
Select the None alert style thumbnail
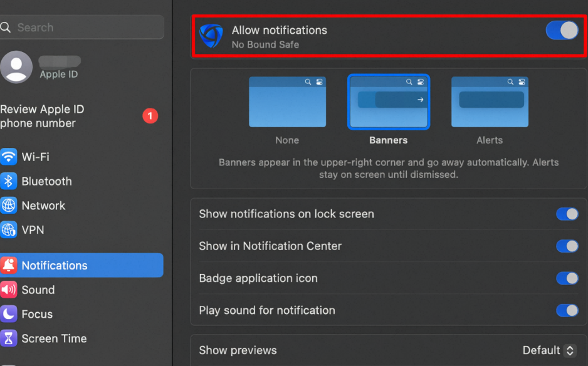pos(287,102)
